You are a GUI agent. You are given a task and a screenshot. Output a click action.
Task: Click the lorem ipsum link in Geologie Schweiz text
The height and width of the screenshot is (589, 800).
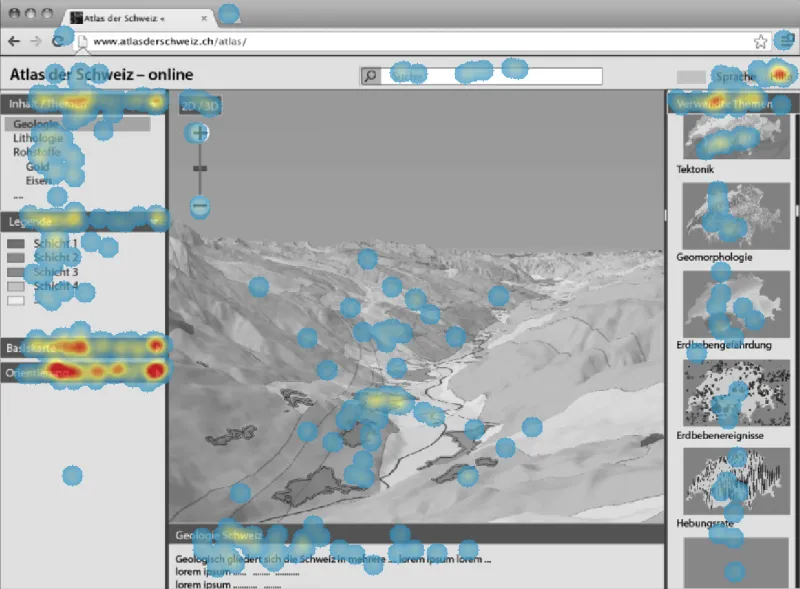click(202, 570)
